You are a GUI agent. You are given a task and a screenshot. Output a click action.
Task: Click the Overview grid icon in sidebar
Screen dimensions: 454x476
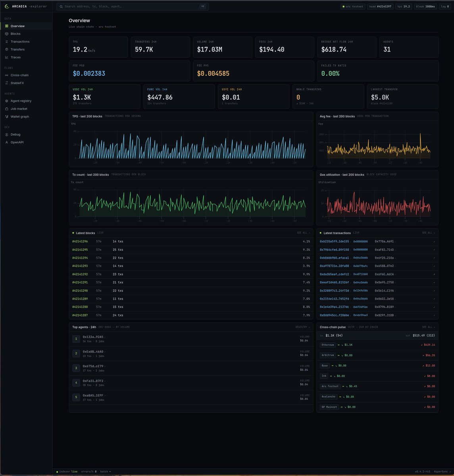coord(7,26)
